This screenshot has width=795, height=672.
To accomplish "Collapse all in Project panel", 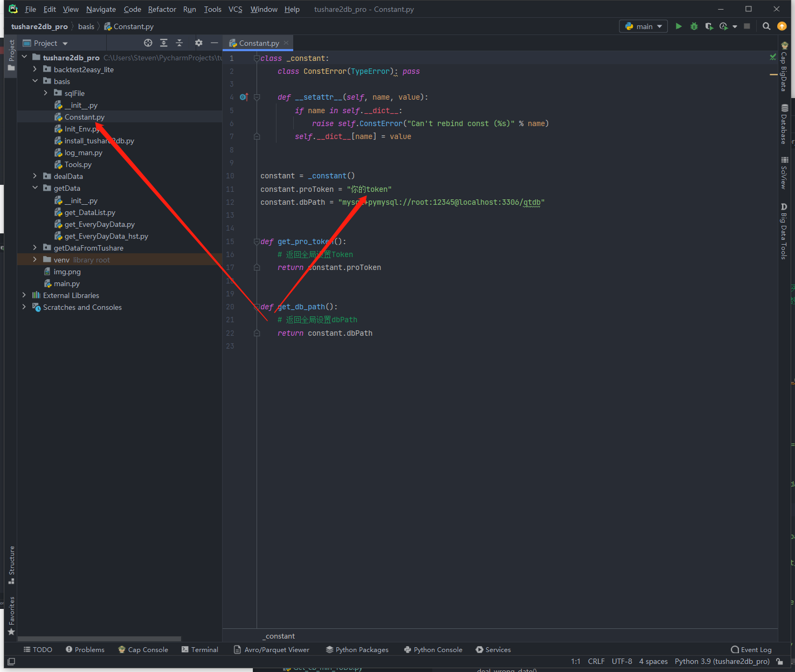I will pos(179,43).
